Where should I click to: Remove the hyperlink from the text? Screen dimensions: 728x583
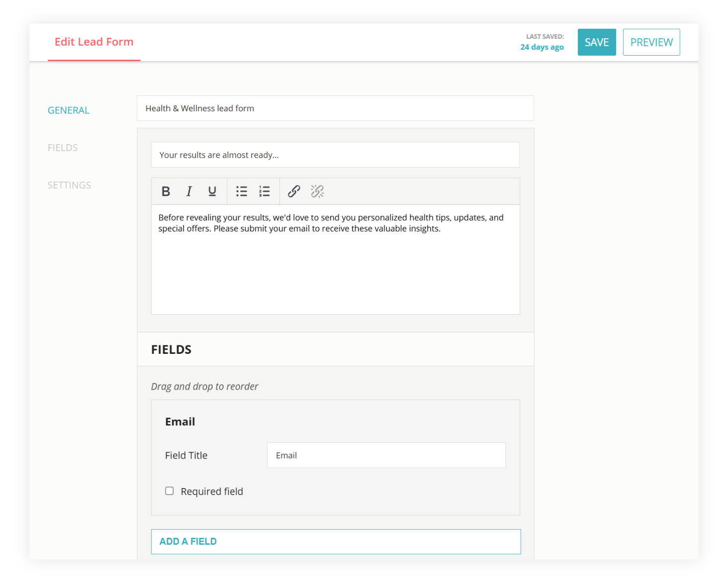(x=317, y=191)
